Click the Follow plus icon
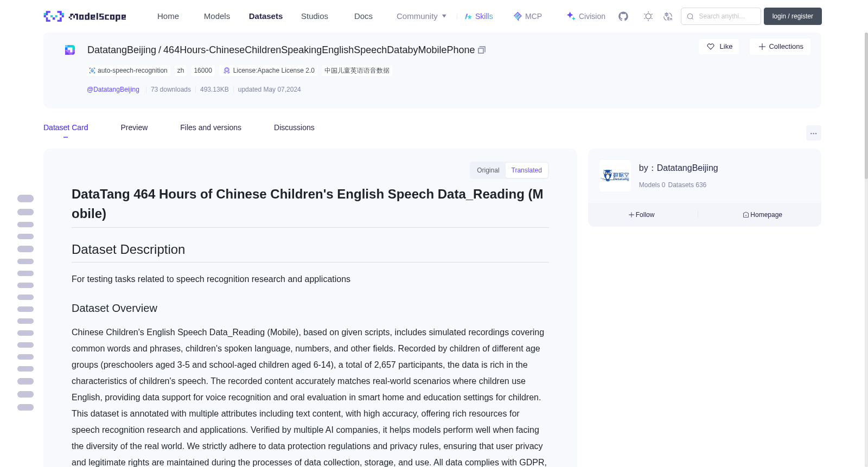The width and height of the screenshot is (868, 467). [x=631, y=215]
